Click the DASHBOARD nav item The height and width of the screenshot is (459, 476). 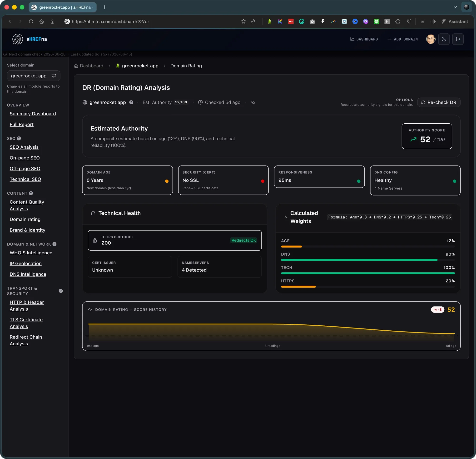(x=364, y=39)
